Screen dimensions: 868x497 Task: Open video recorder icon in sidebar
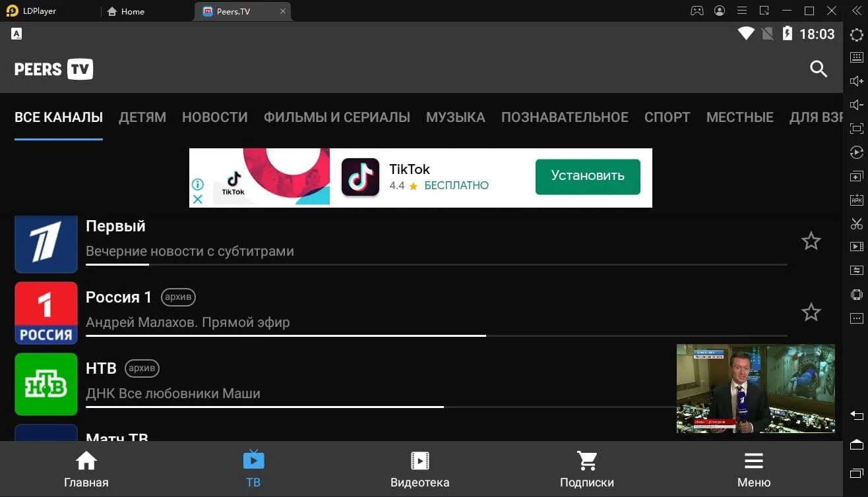856,247
